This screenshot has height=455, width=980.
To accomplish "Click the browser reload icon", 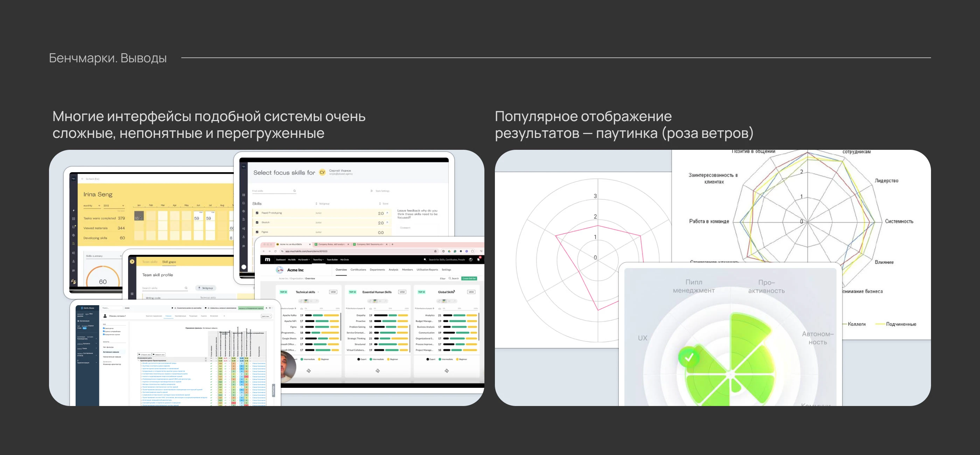I will (x=275, y=251).
